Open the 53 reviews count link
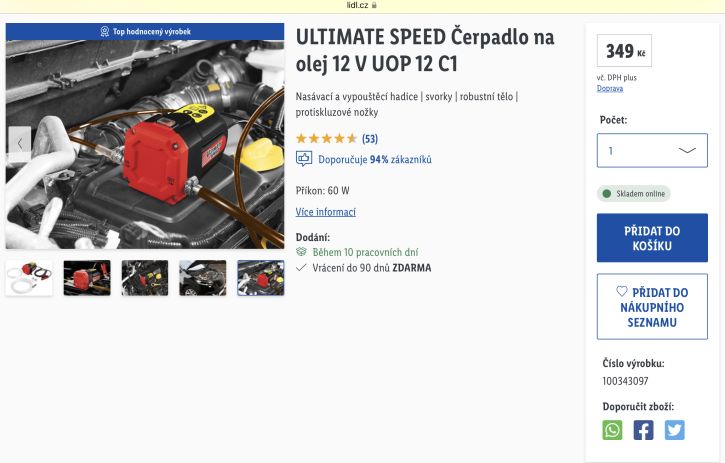The width and height of the screenshot is (725, 463). tap(370, 139)
